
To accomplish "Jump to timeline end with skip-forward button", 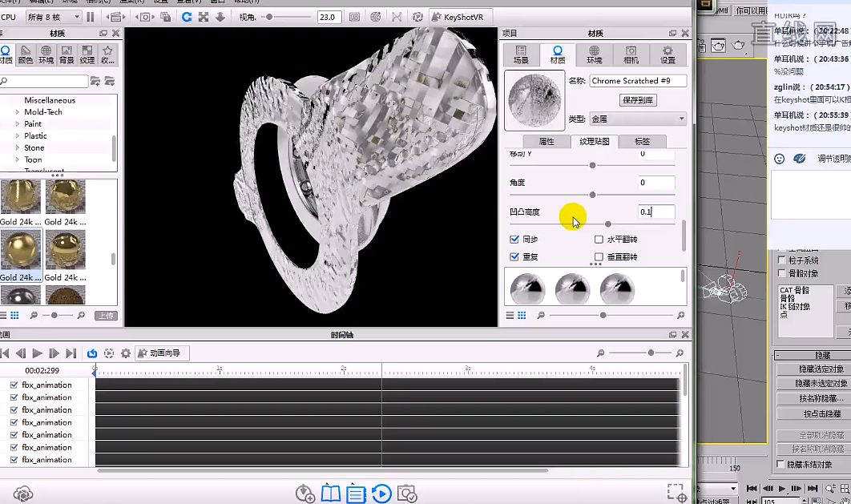I will tap(71, 353).
